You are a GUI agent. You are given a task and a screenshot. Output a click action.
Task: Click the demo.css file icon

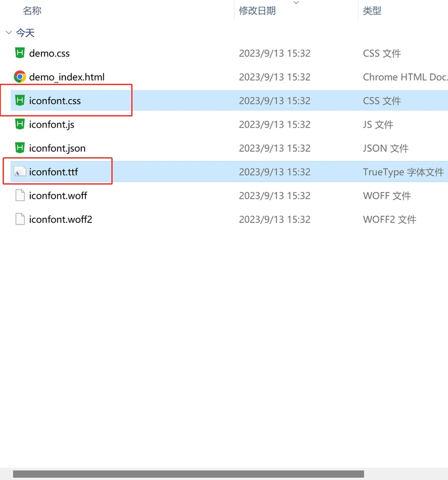pos(20,53)
